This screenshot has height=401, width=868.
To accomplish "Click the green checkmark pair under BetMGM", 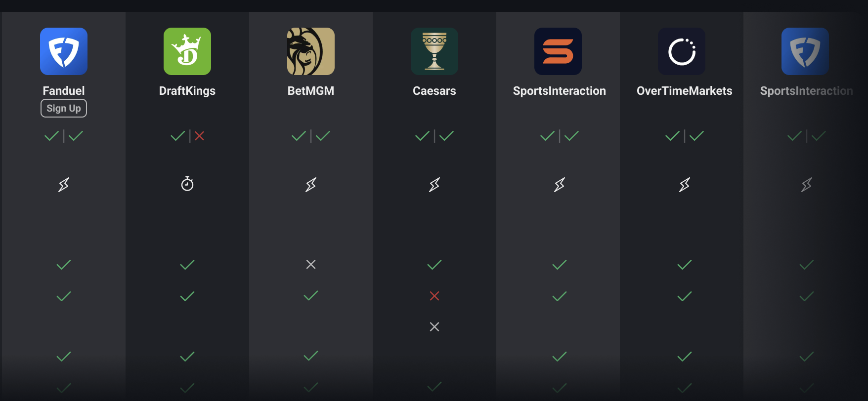I will 311,136.
